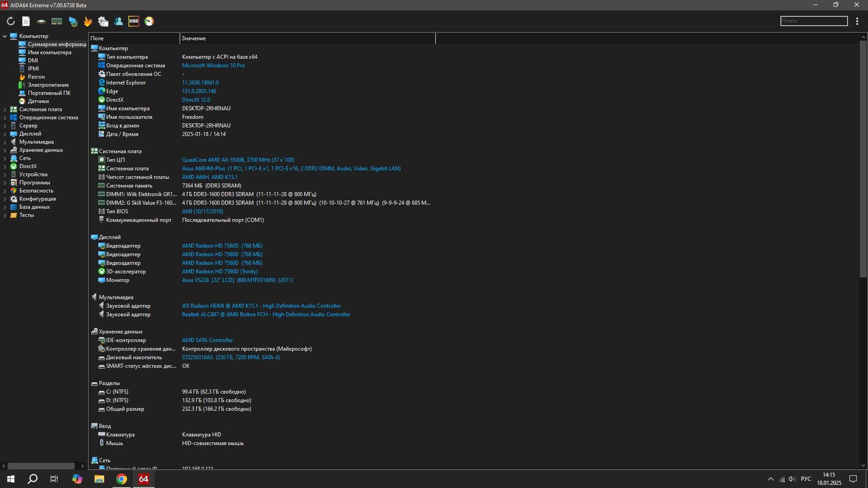
Task: Open the Realtek ALC887 audio link
Action: [x=266, y=314]
